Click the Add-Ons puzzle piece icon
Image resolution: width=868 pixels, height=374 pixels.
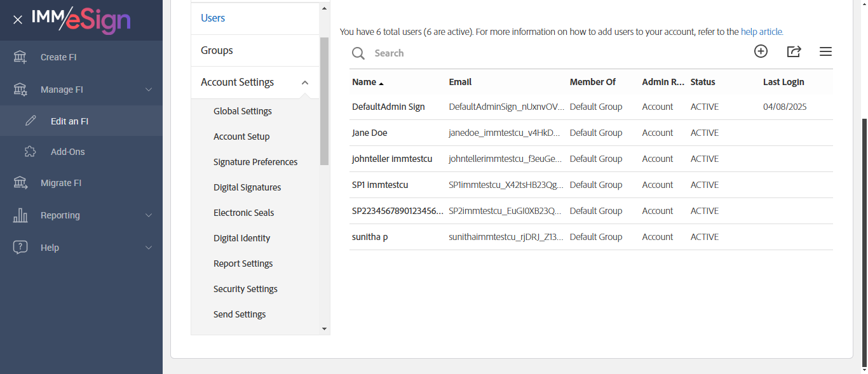click(x=30, y=152)
